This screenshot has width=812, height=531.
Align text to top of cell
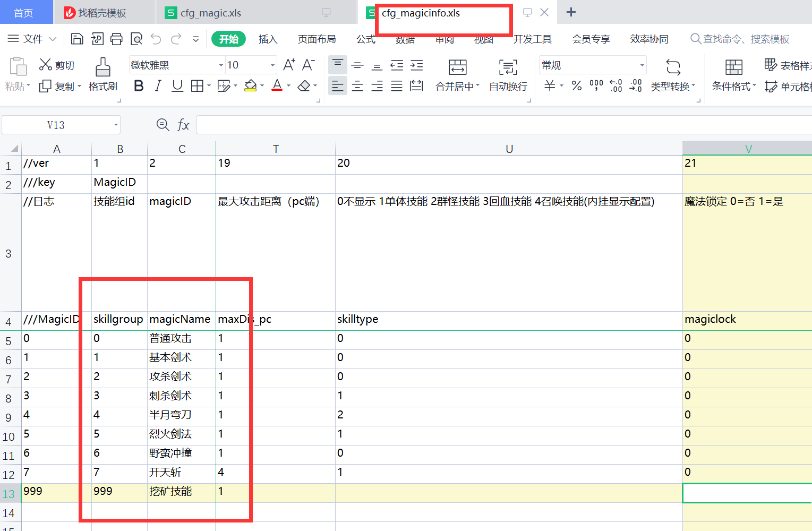click(337, 65)
